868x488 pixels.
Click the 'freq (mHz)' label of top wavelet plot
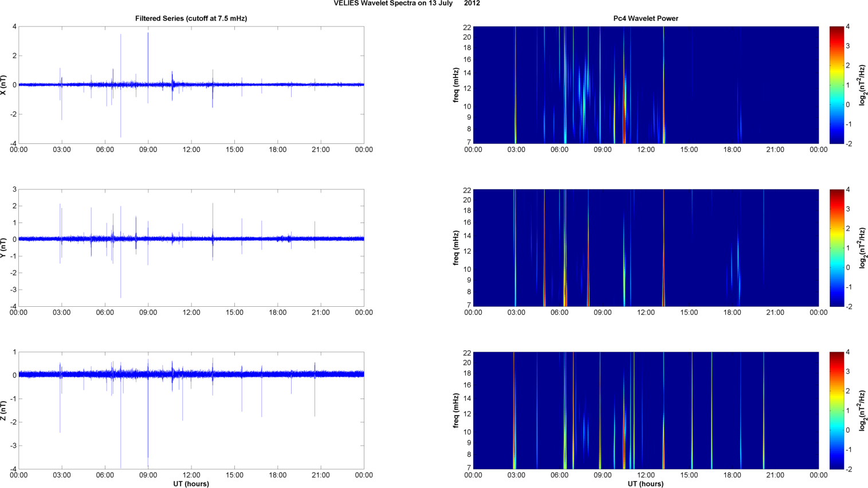click(456, 85)
